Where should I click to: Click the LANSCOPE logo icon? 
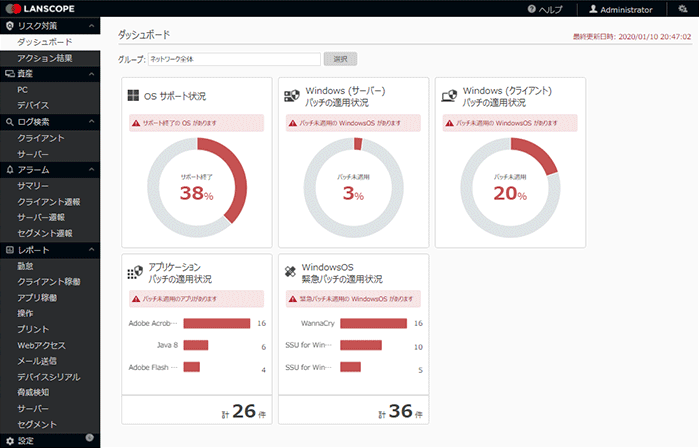pyautogui.click(x=10, y=9)
